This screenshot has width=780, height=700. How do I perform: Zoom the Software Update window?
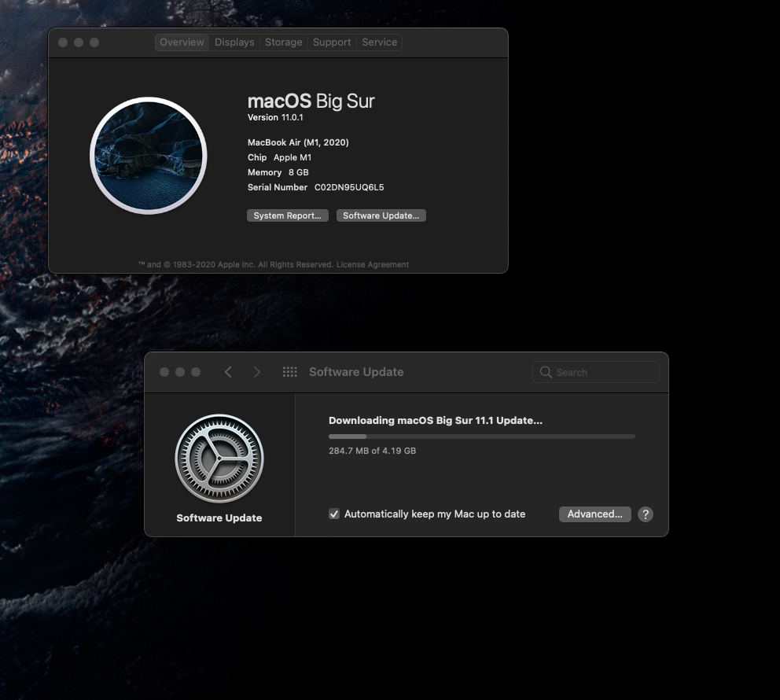tap(196, 372)
